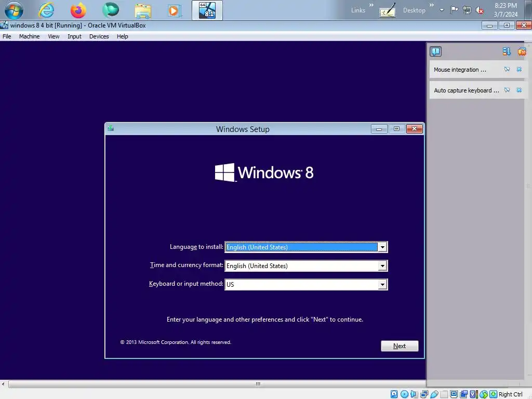The image size is (532, 399).
Task: Dismiss the Auto capture keyboard notification
Action: pyautogui.click(x=519, y=90)
